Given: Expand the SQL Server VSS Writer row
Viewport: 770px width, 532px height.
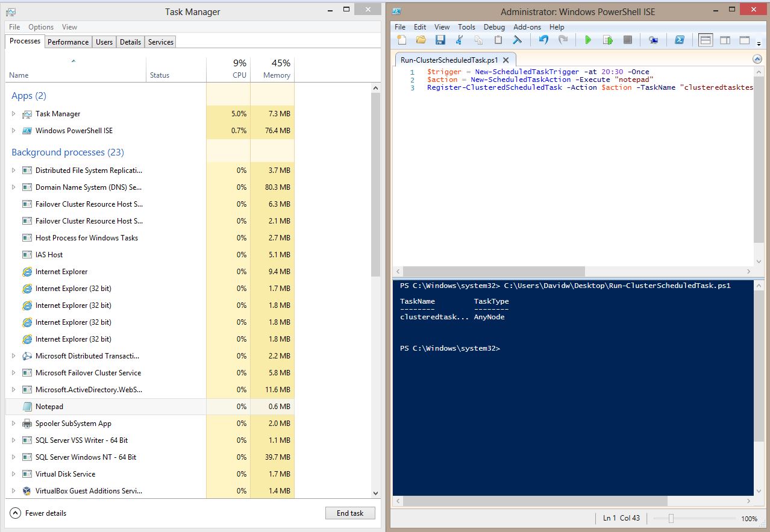Looking at the screenshot, I should (x=14, y=440).
